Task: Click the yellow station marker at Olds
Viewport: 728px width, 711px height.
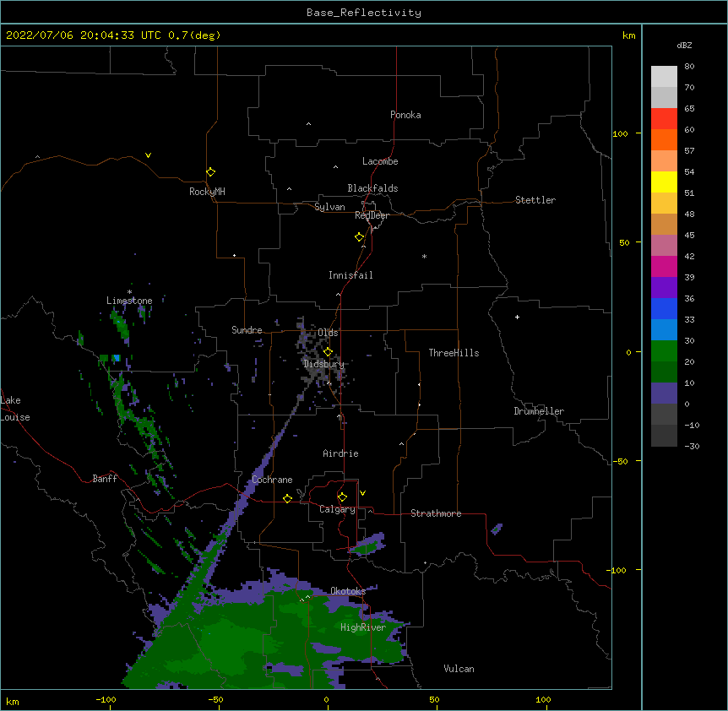Action: click(329, 352)
